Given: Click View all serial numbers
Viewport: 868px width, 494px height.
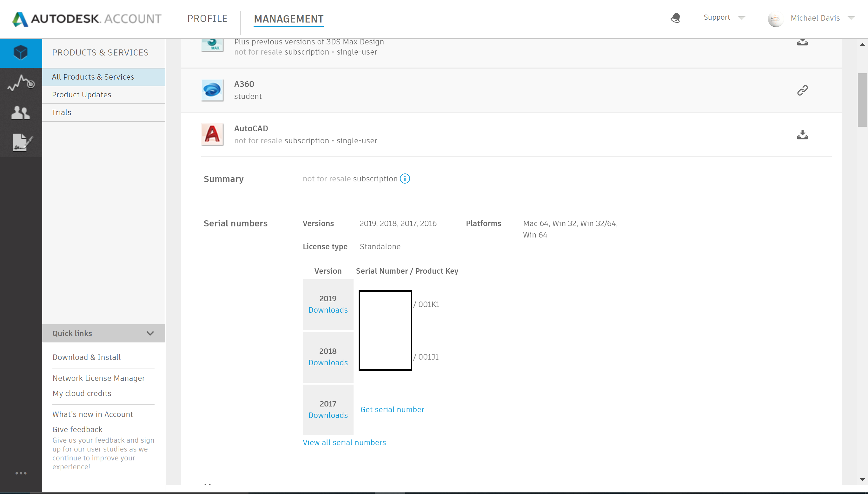Looking at the screenshot, I should coord(344,442).
